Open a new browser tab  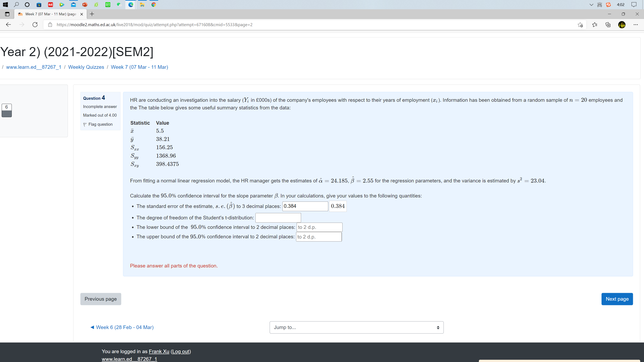[92, 14]
